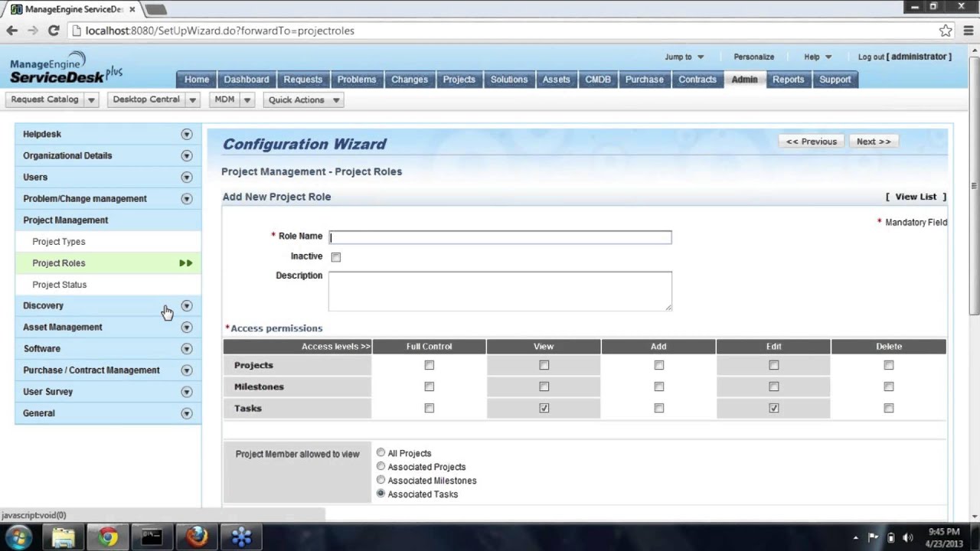Screen dimensions: 980x551
Task: Show hidden system tray icons
Action: pyautogui.click(x=856, y=537)
